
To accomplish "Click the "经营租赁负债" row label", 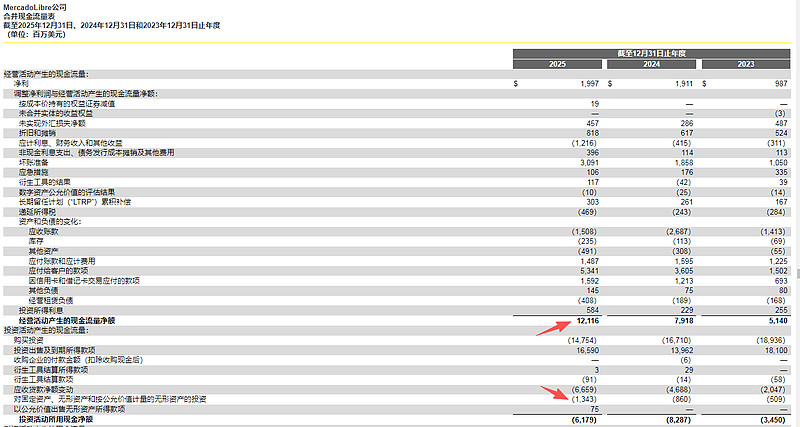I will 51,300.
